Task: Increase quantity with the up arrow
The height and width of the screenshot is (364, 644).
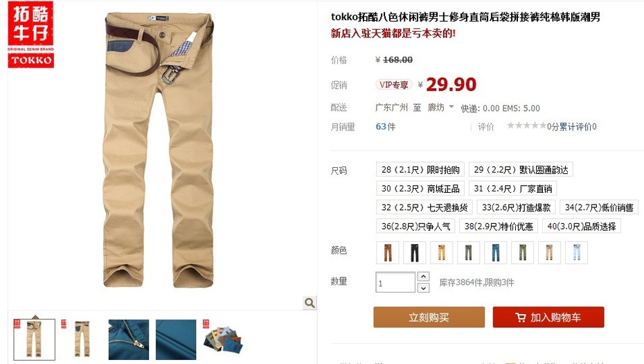Action: pyautogui.click(x=423, y=277)
